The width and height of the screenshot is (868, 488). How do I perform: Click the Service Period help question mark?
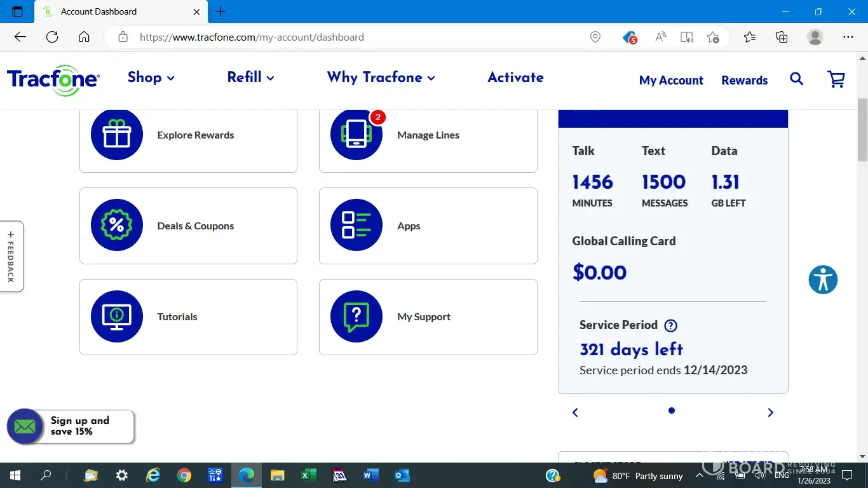point(670,325)
